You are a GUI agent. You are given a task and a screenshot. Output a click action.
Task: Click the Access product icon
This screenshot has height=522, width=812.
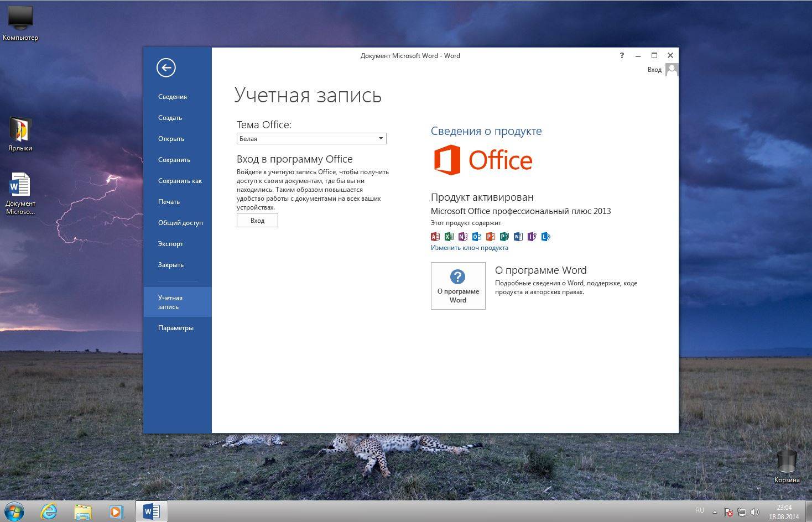(x=435, y=237)
